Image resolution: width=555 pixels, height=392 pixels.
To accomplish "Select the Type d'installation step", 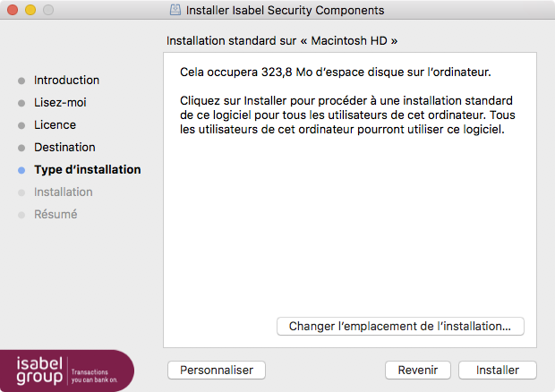I will (x=88, y=170).
